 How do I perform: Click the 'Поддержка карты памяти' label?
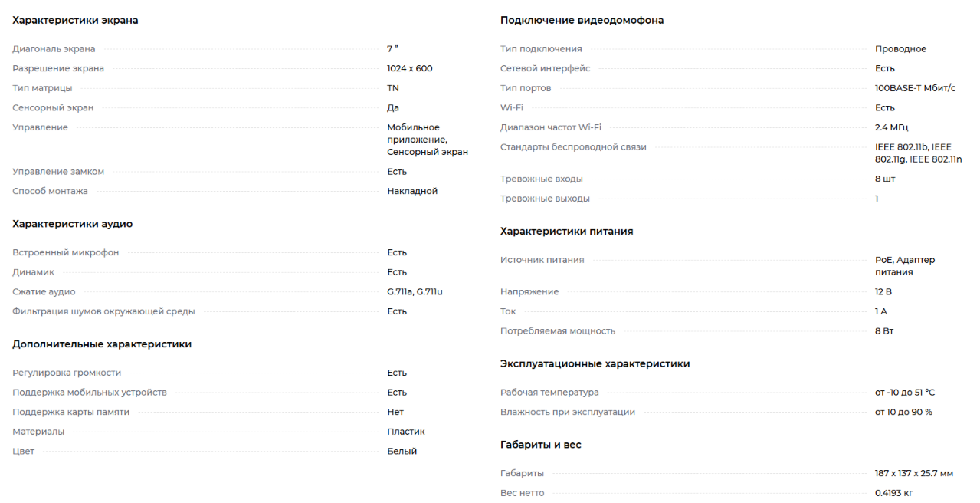[70, 412]
